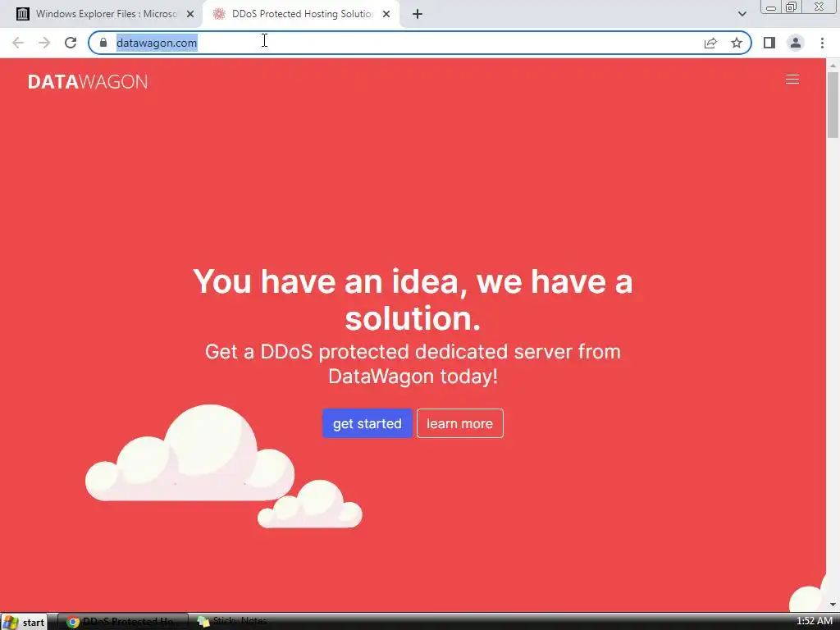Viewport: 840px width, 630px height.
Task: Click the page vertical scrollbar thumb
Action: [833, 105]
